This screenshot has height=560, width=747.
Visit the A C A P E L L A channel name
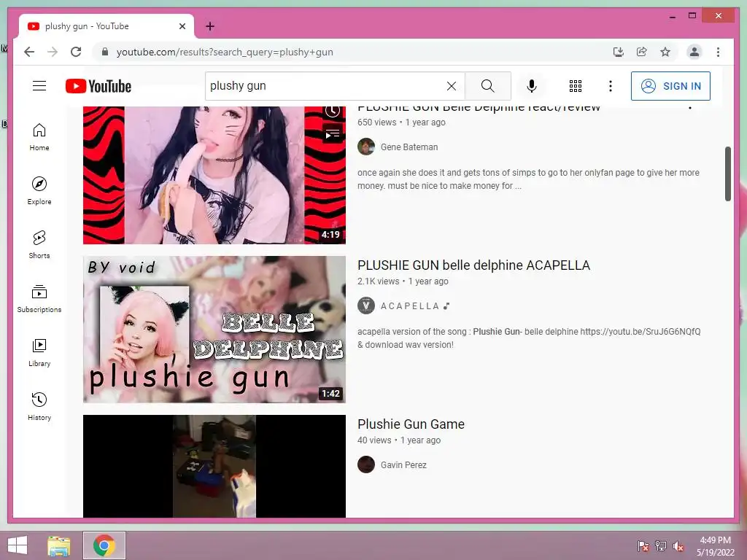(415, 306)
